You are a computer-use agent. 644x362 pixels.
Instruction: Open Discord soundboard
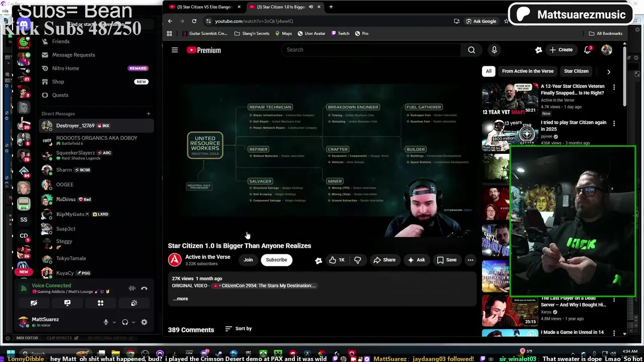pos(134,303)
